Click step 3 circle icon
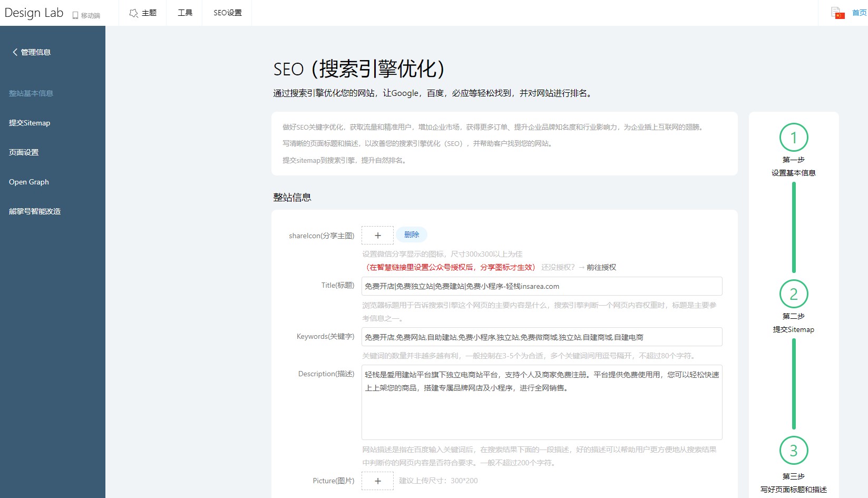868x498 pixels. (794, 451)
